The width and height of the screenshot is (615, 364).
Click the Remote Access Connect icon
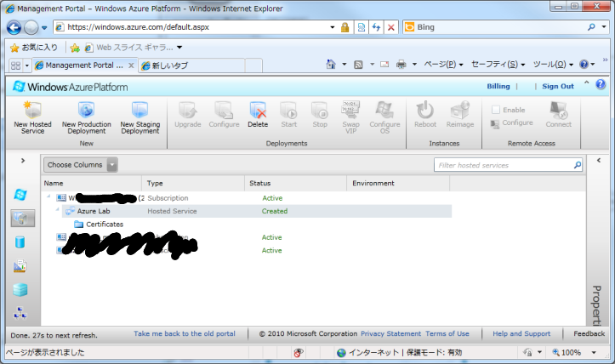pyautogui.click(x=559, y=111)
